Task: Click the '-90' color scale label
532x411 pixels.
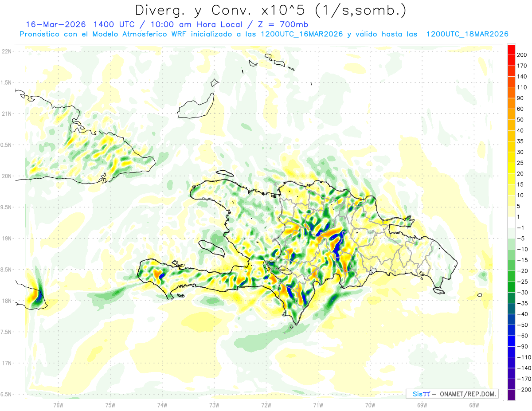Action: [x=522, y=347]
